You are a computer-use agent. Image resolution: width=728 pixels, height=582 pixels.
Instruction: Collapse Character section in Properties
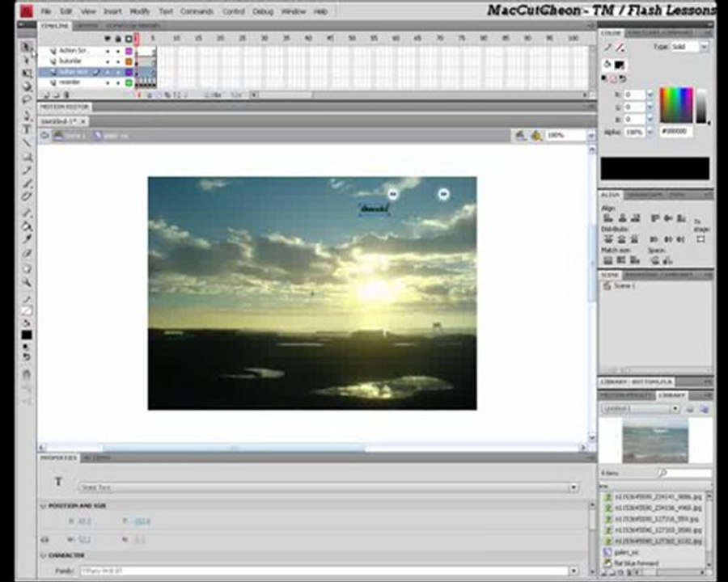coord(43,555)
